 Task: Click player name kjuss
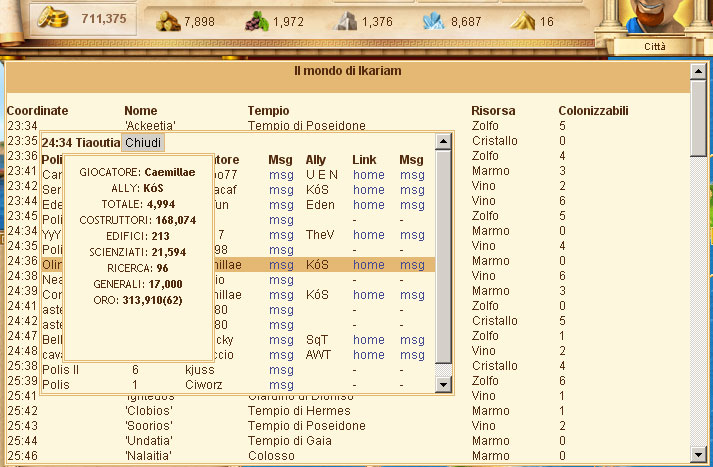[x=200, y=370]
